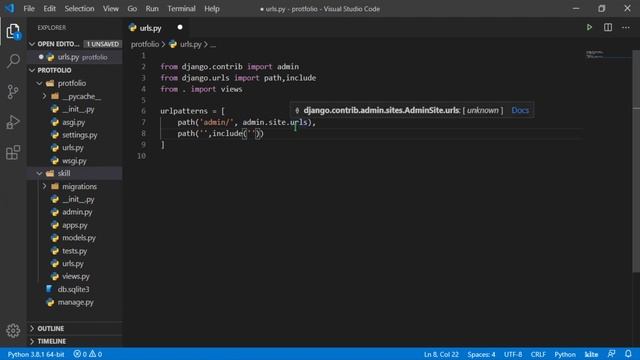Change line ending via CRLF

(x=538, y=354)
